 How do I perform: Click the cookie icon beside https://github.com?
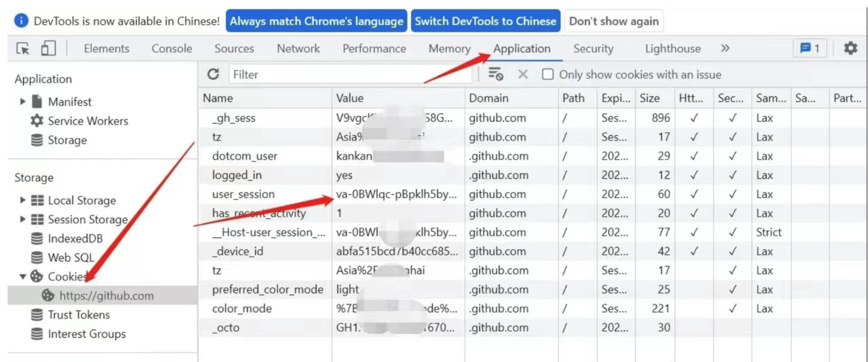(x=48, y=296)
